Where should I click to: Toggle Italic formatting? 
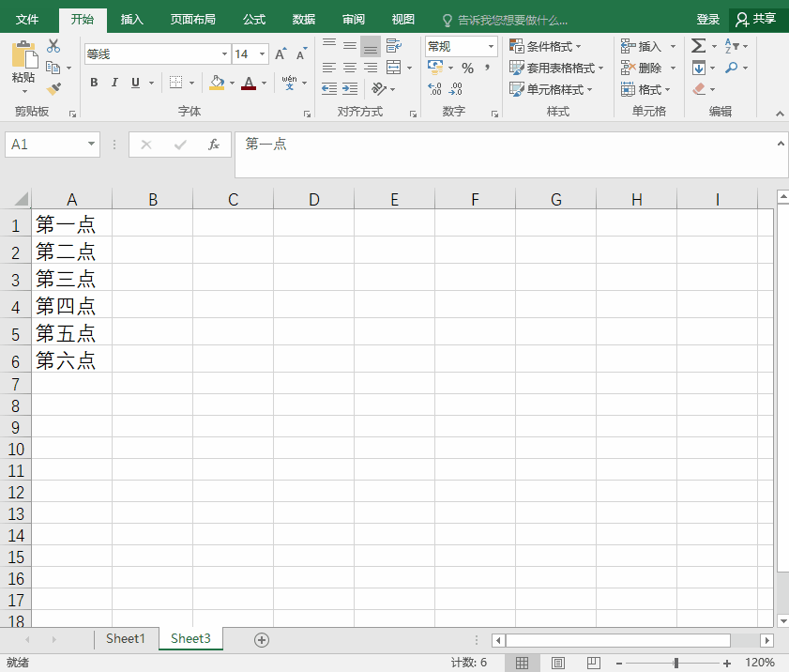click(x=114, y=83)
